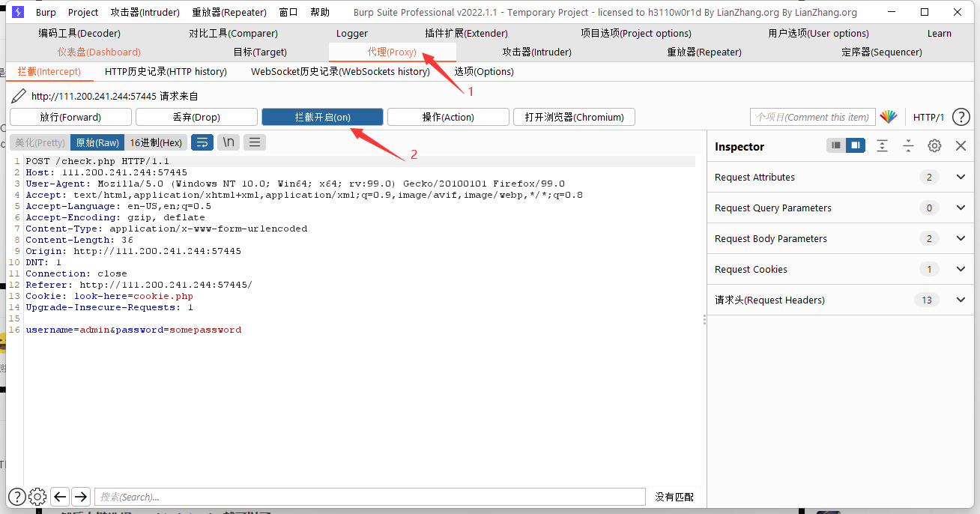The width and height of the screenshot is (980, 514).
Task: Click the POST /check.php request line
Action: click(x=97, y=161)
